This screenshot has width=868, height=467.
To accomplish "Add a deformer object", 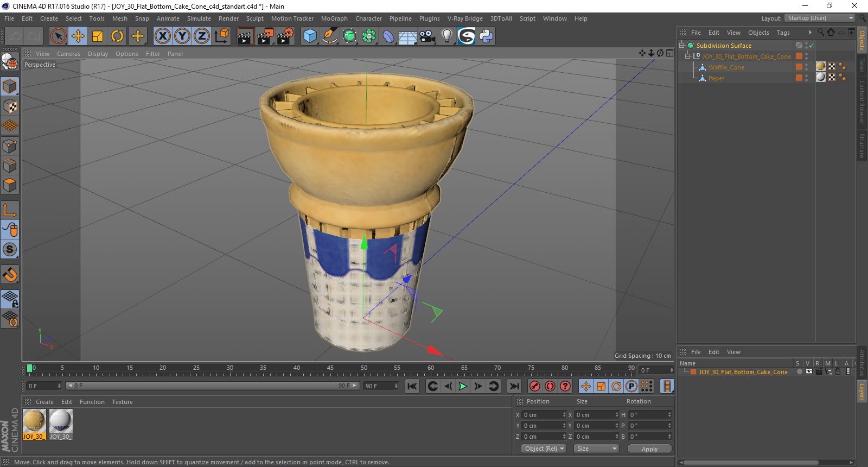I will coord(388,36).
